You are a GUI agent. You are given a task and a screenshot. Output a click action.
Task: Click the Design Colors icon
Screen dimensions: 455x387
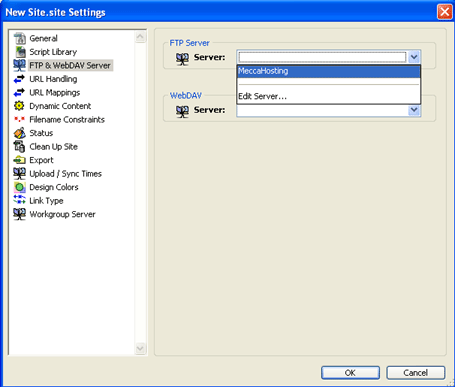(x=19, y=187)
